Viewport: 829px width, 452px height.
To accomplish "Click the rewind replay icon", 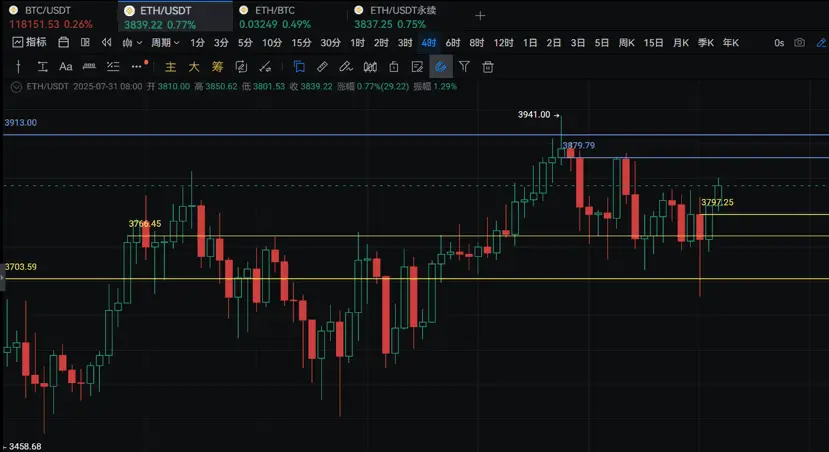I will (x=107, y=42).
